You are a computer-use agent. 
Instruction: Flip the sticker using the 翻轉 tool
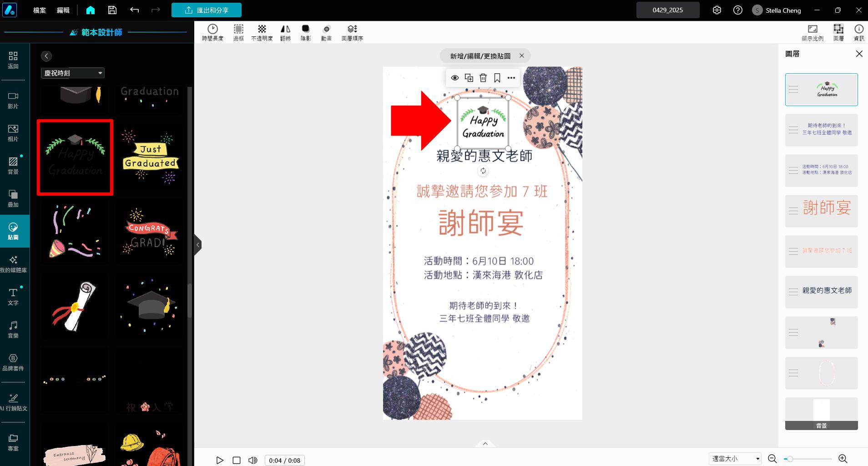[284, 32]
